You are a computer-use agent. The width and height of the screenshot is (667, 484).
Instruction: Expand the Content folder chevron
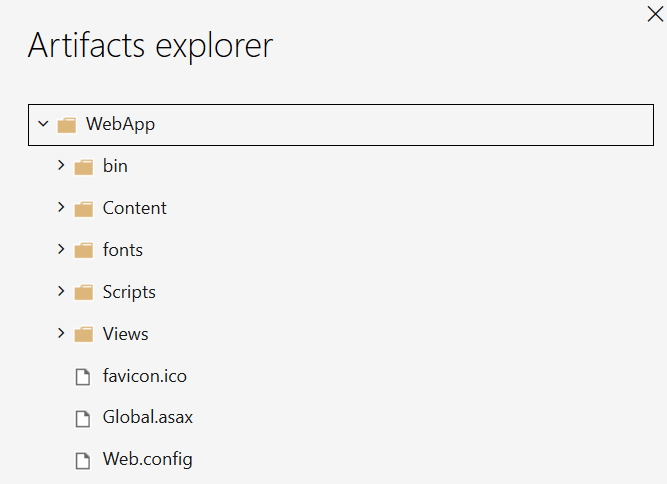(x=61, y=208)
